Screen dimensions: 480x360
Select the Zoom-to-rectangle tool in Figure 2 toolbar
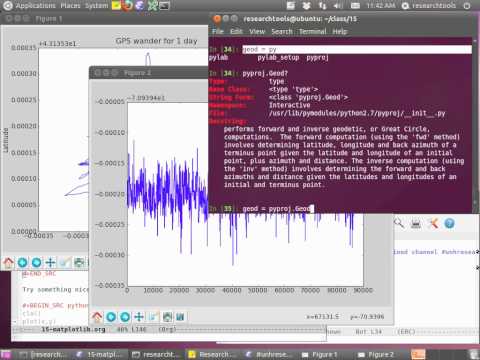point(153,317)
